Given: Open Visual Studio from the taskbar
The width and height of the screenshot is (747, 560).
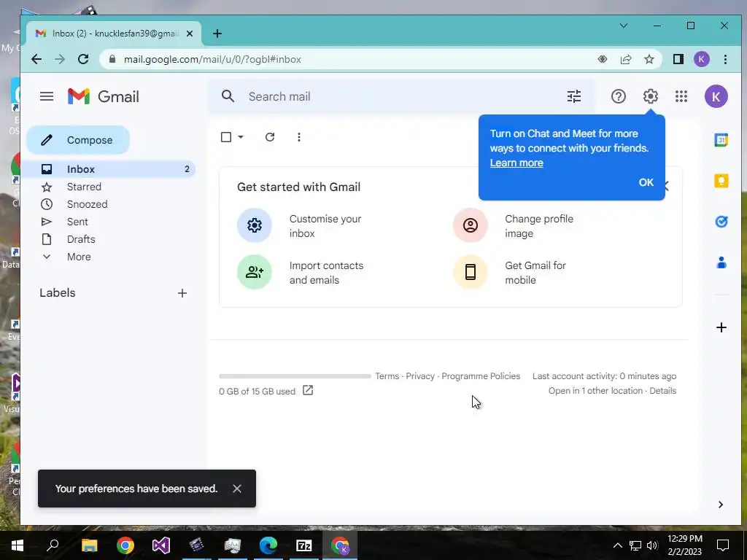Looking at the screenshot, I should (x=161, y=545).
